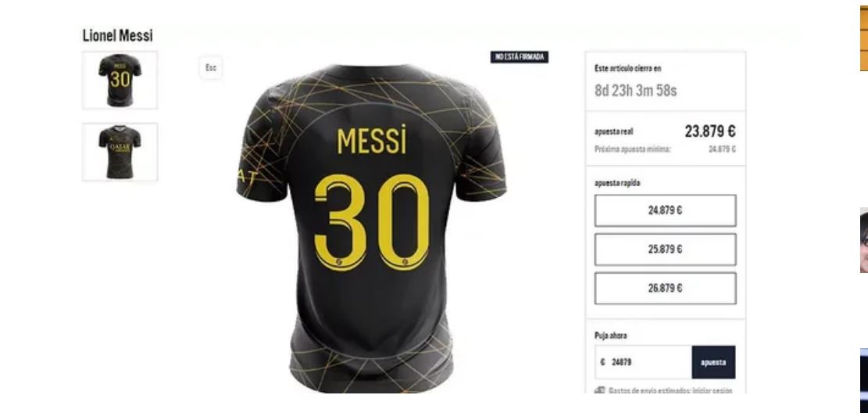Click the euro symbol in bid field
868x413 pixels.
[x=603, y=362]
